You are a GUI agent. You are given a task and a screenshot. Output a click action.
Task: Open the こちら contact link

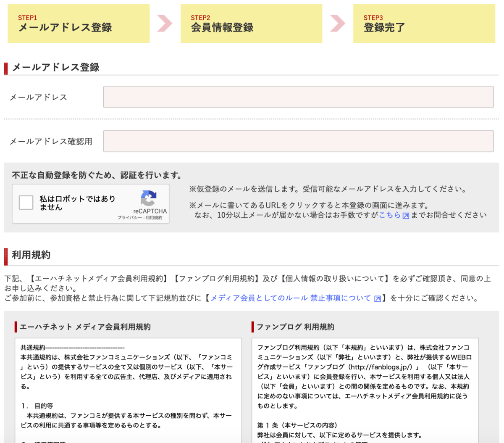390,215
